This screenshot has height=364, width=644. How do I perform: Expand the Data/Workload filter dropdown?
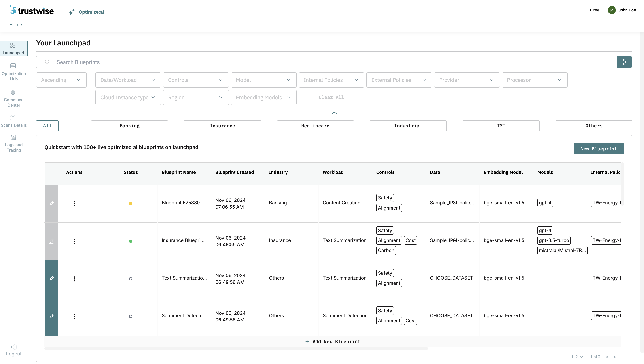[x=128, y=80]
